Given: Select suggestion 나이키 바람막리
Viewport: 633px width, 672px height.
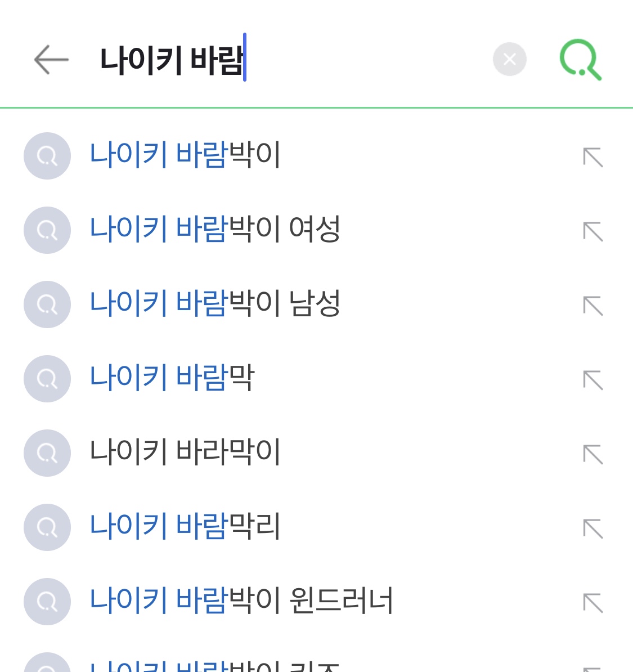Looking at the screenshot, I should 185,526.
